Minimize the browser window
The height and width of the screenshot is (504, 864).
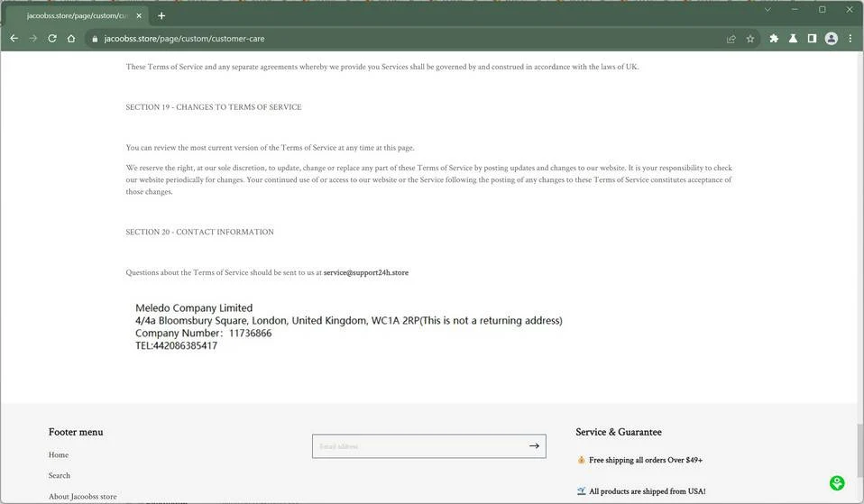click(x=795, y=9)
